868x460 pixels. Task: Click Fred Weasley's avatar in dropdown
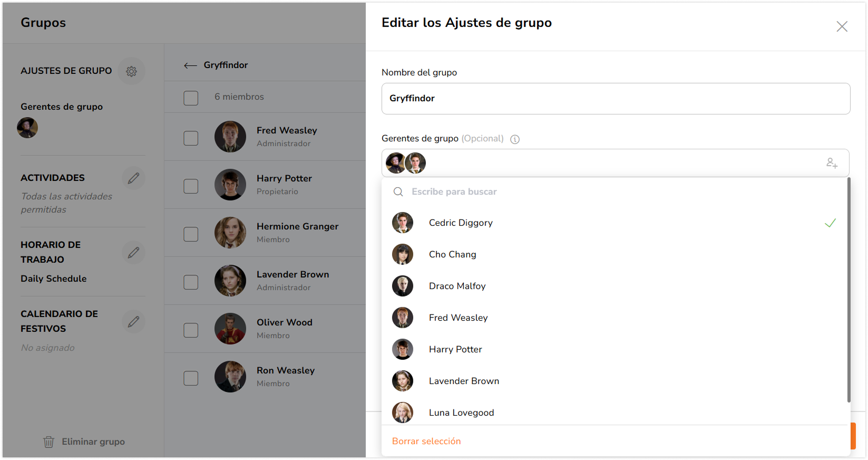403,318
